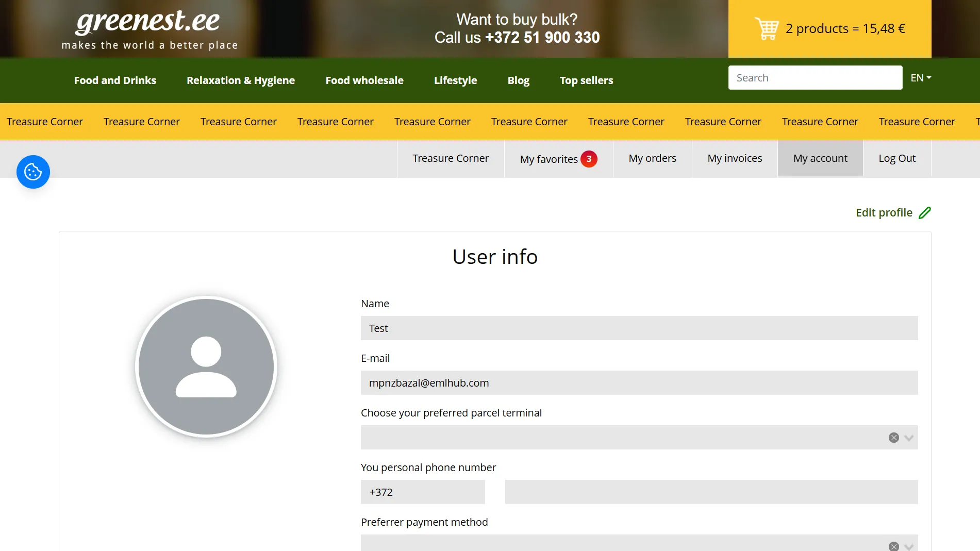Viewport: 980px width, 551px height.
Task: Click the red favorites count badge
Action: pos(589,159)
